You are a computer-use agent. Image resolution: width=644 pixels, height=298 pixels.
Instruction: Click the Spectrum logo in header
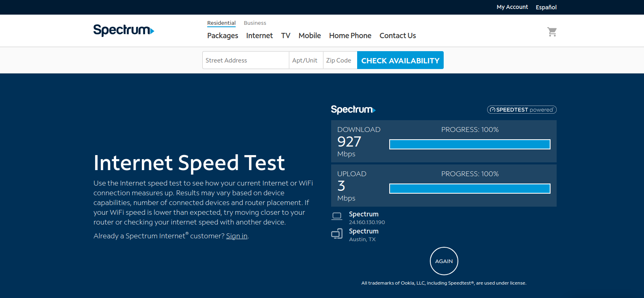(124, 30)
